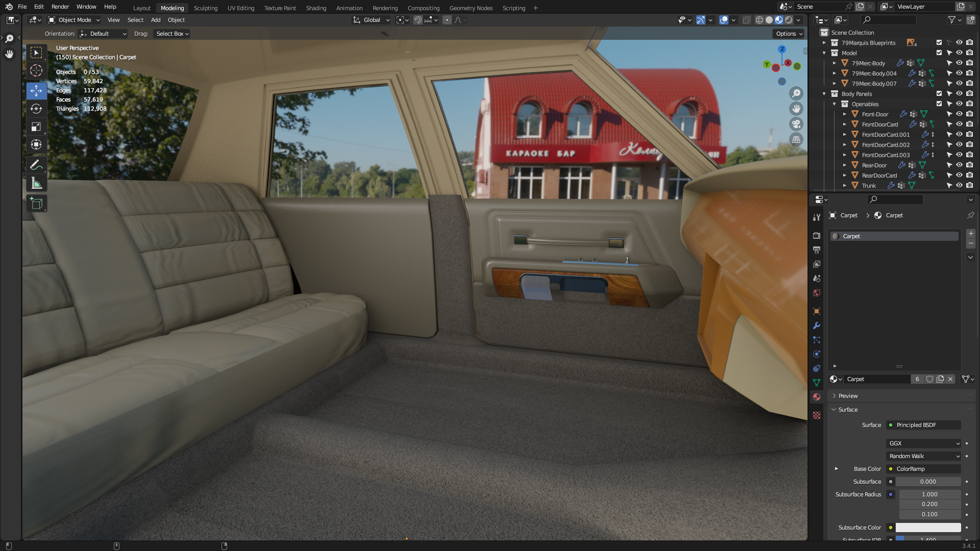Viewport: 980px width, 551px height.
Task: Expand the Preview panel
Action: click(848, 396)
